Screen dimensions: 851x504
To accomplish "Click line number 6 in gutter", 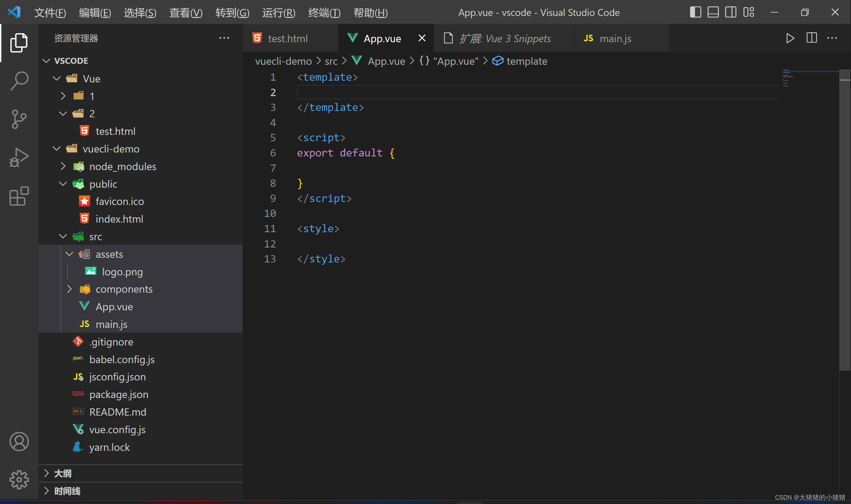I will [273, 153].
